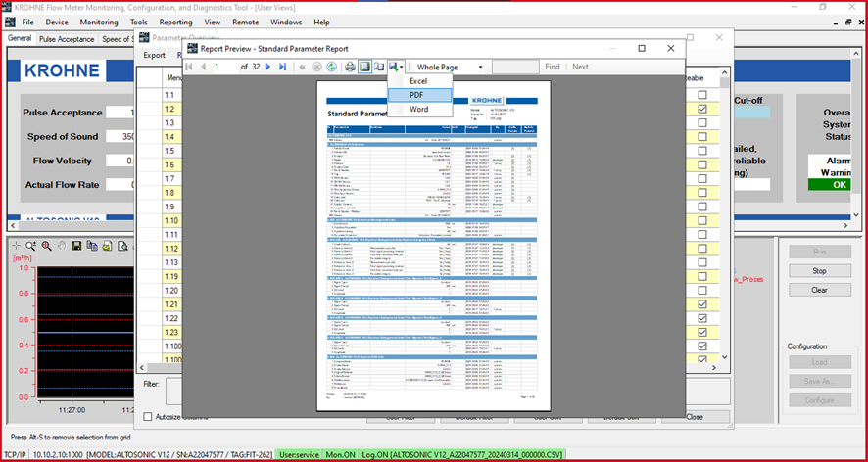Viewport: 868px width, 462px height.
Task: Choose Excel from the export dropdown
Action: click(x=418, y=81)
